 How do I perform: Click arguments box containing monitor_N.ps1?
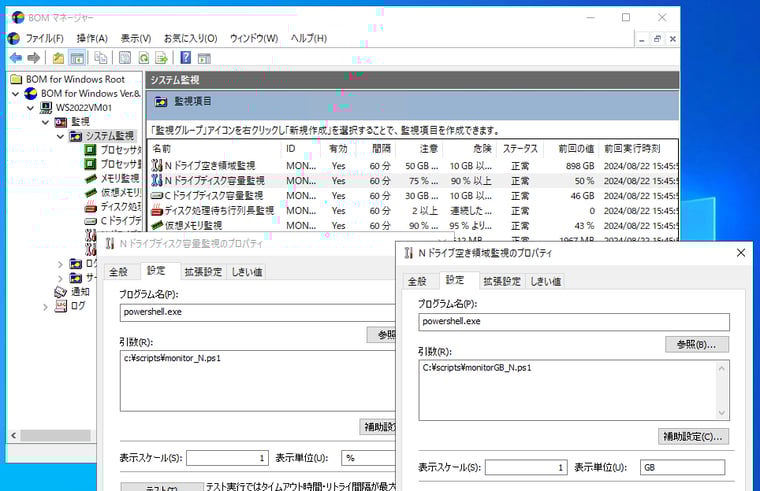258,381
